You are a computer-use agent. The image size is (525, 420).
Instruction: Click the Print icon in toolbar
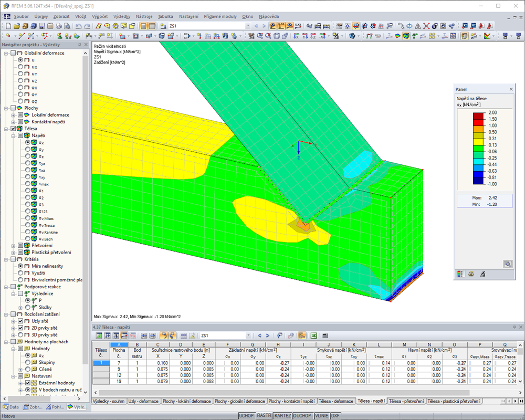[59, 26]
